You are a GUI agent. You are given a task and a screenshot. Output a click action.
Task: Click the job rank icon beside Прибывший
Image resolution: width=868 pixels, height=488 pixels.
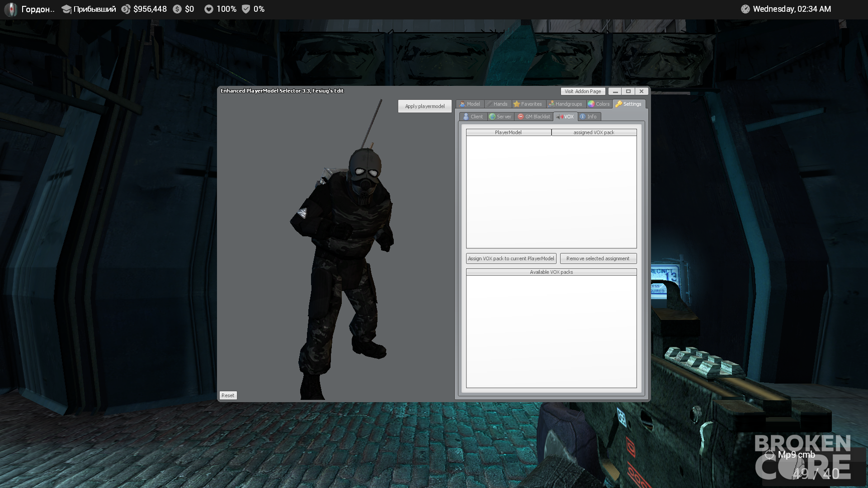(66, 9)
